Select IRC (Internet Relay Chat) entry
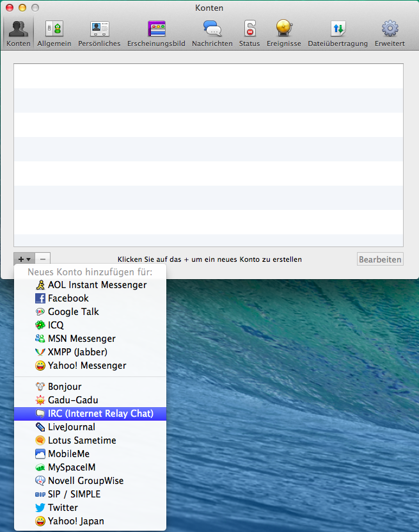Image resolution: width=419 pixels, height=532 pixels. coord(100,414)
